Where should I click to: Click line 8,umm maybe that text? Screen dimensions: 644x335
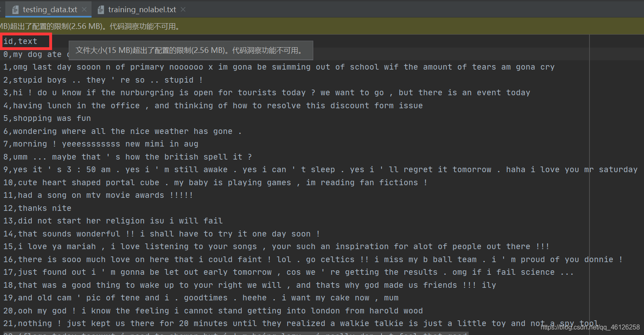pyautogui.click(x=127, y=157)
